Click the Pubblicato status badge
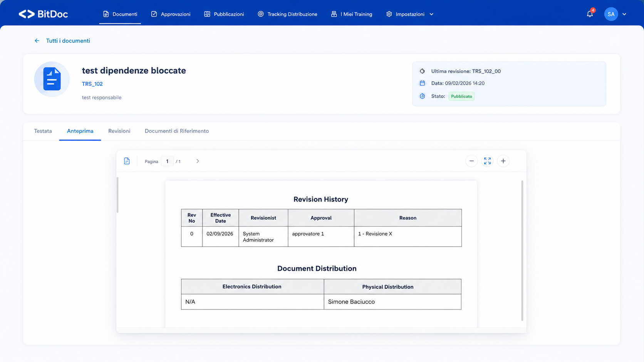Image resolution: width=644 pixels, height=362 pixels. click(x=461, y=96)
